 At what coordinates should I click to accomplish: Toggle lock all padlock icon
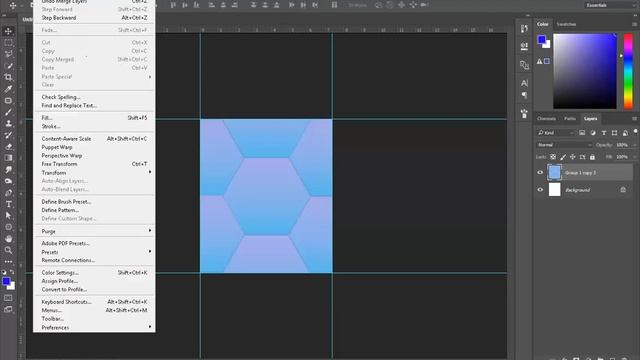pos(592,157)
